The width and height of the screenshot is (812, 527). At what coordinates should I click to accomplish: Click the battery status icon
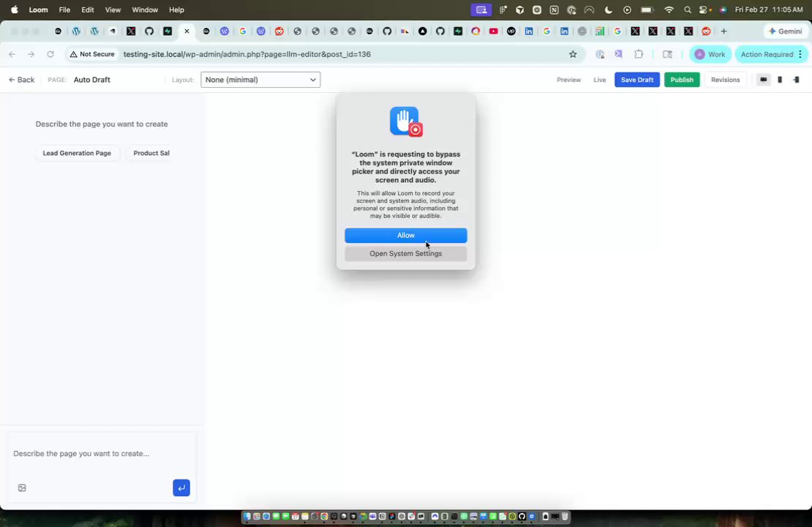(x=647, y=10)
